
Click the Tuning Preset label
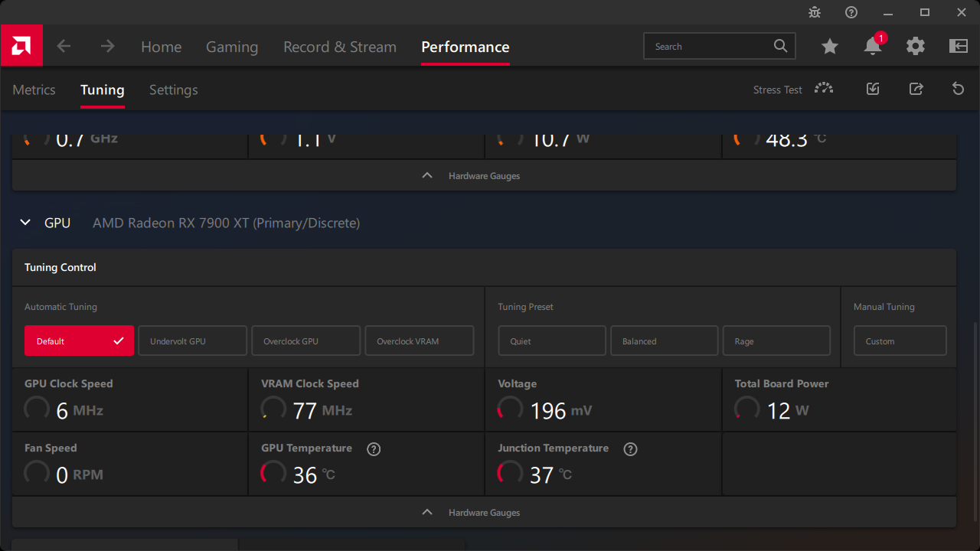525,307
